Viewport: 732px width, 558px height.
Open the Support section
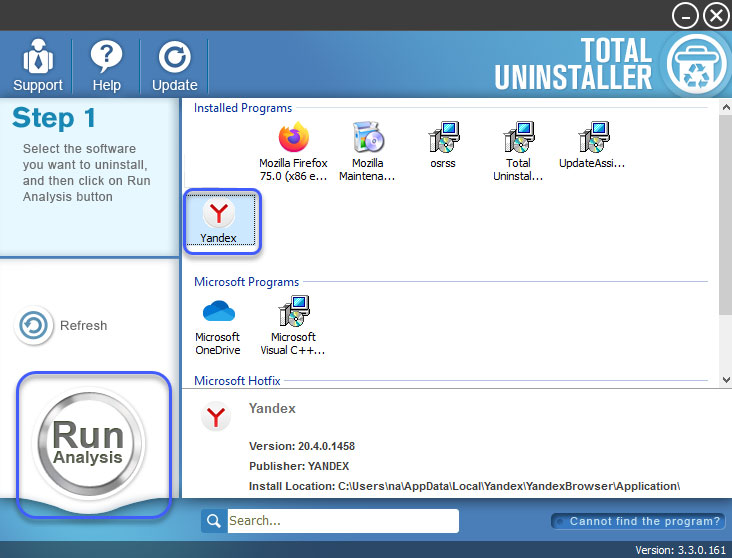37,65
